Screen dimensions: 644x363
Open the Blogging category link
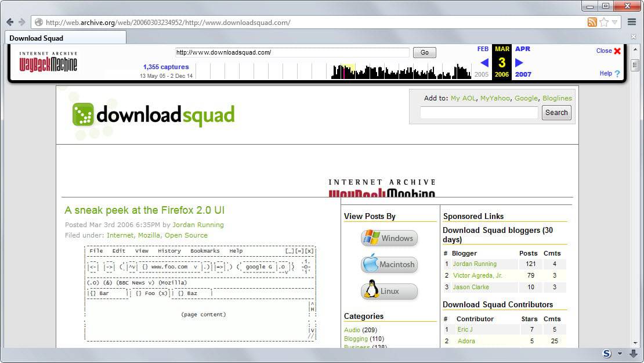tap(356, 339)
